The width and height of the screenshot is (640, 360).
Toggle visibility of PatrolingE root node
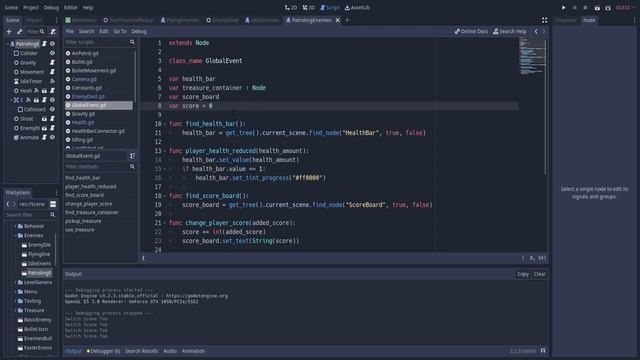click(52, 44)
